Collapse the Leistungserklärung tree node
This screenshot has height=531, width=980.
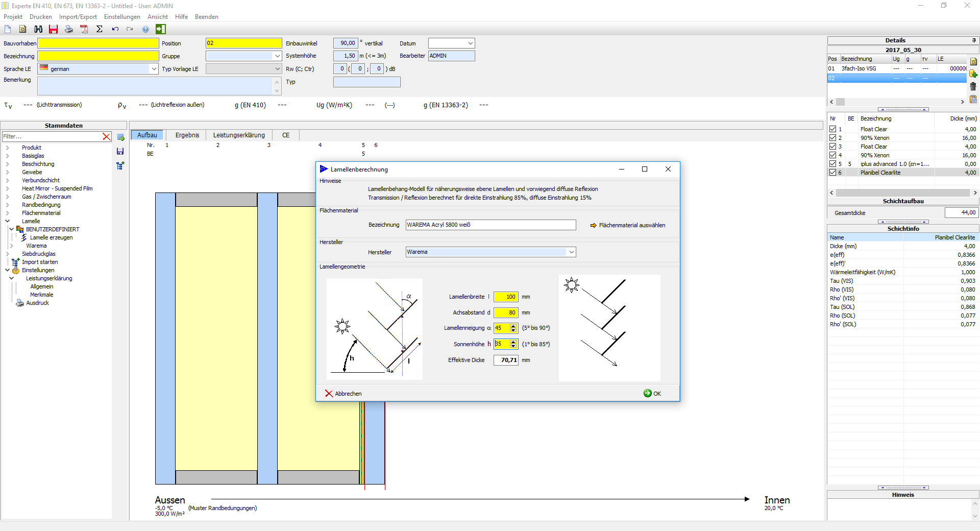(11, 278)
